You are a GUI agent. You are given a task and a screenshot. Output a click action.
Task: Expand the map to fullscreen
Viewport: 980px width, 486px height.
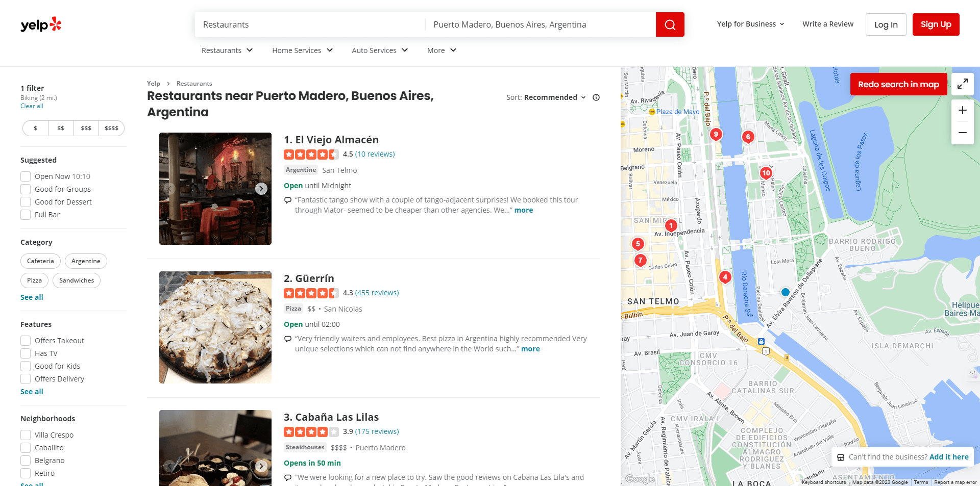pos(963,84)
